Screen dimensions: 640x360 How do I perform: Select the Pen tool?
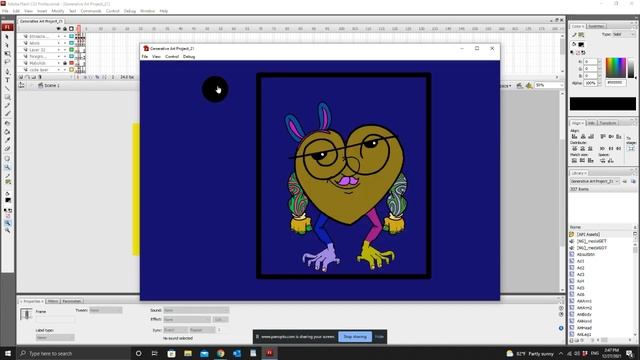point(7,72)
